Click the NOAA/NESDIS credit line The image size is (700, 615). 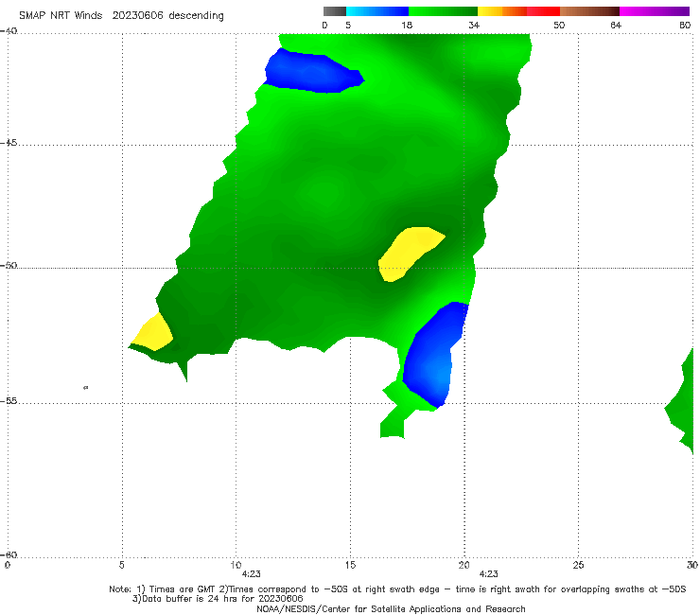(391, 609)
